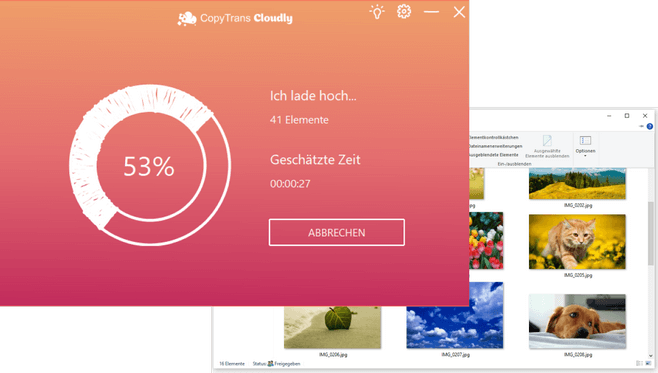Image resolution: width=658 pixels, height=373 pixels.
Task: Toggle 'Elementkontrollkästchen' in Explorer ribbon
Action: (x=494, y=138)
